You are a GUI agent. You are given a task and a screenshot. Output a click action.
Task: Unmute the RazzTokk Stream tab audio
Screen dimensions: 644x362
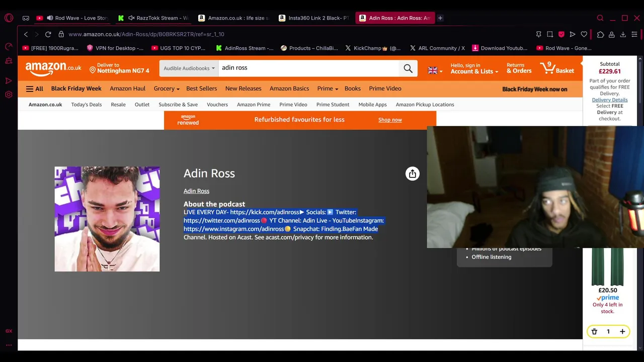[x=131, y=18]
